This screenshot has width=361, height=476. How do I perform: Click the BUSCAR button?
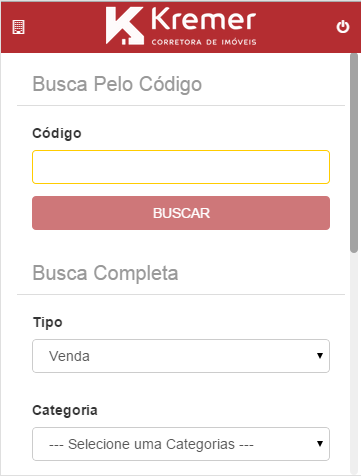181,213
